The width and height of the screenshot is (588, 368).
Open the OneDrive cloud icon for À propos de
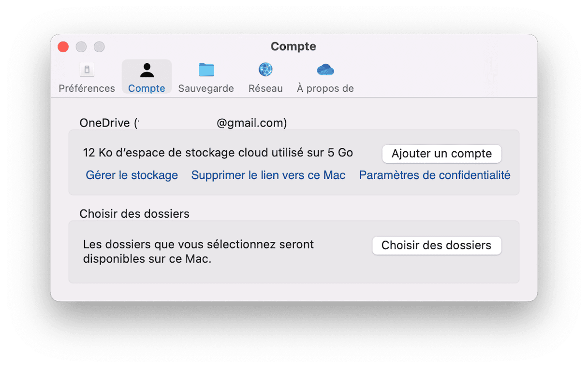pos(325,70)
